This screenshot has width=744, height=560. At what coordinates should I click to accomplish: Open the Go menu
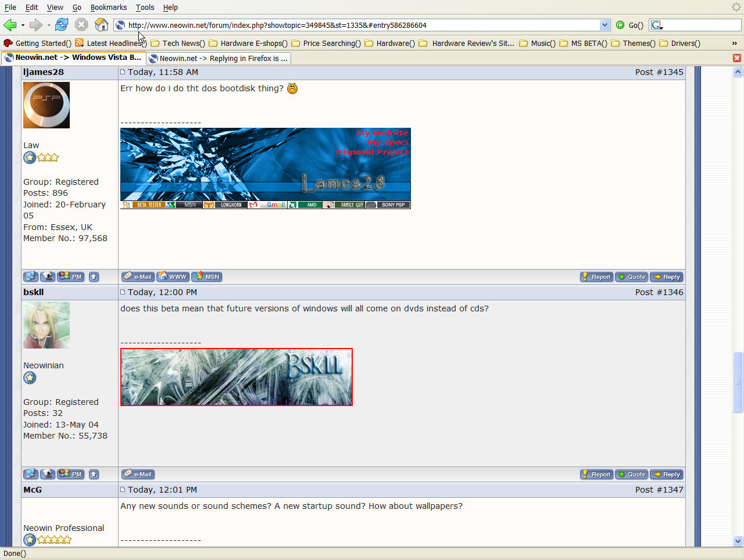pos(77,7)
